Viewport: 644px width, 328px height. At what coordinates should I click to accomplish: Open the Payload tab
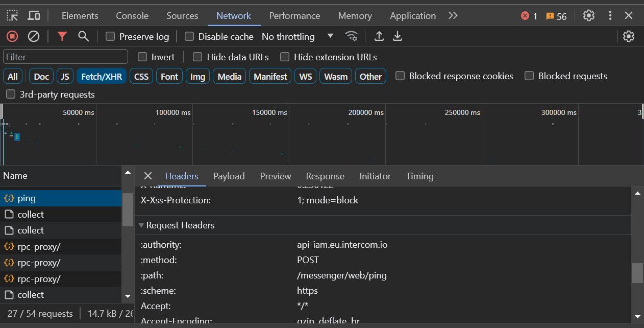229,176
